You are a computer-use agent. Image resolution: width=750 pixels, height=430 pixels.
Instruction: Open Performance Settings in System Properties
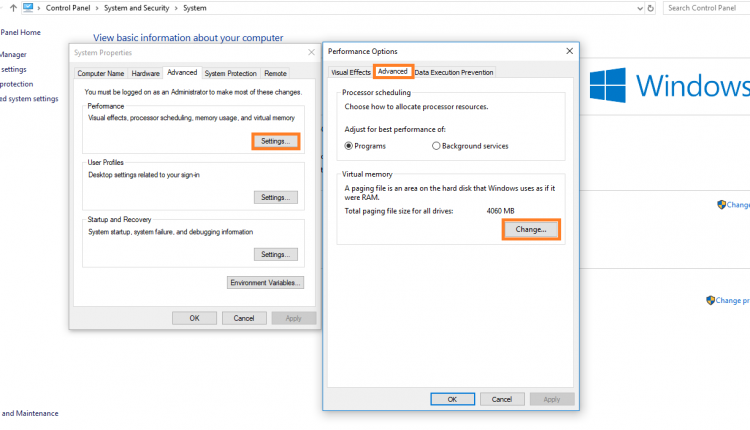pos(276,141)
